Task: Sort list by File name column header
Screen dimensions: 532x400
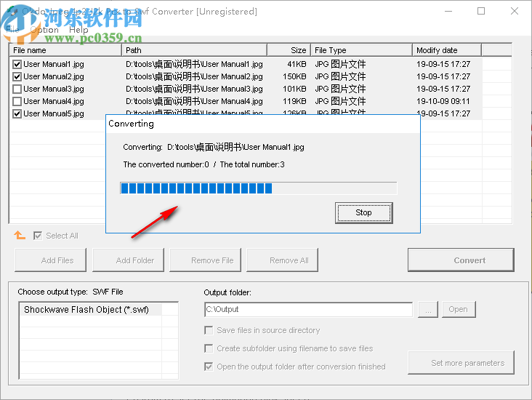Action: click(x=65, y=50)
